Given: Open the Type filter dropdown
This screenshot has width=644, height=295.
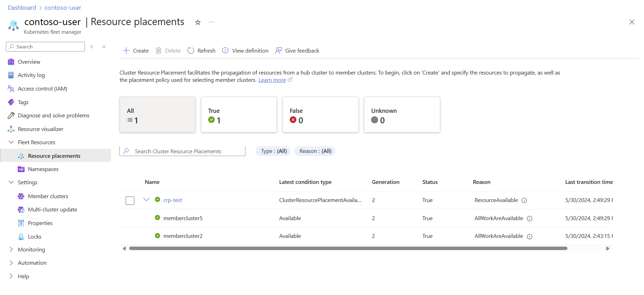Looking at the screenshot, I should (274, 151).
